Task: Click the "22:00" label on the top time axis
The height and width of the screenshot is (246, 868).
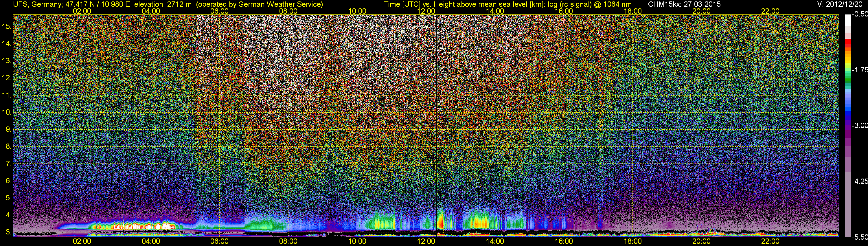Action: (x=770, y=11)
